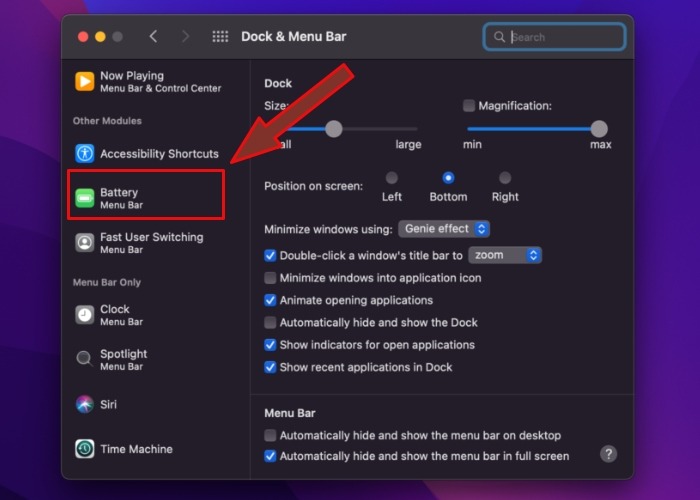Viewport: 700px width, 500px height.
Task: Click the large label under size slider
Action: pos(408,145)
